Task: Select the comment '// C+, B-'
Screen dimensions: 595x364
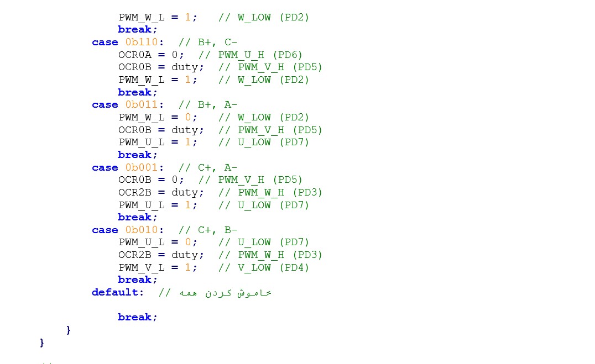Action: click(208, 230)
